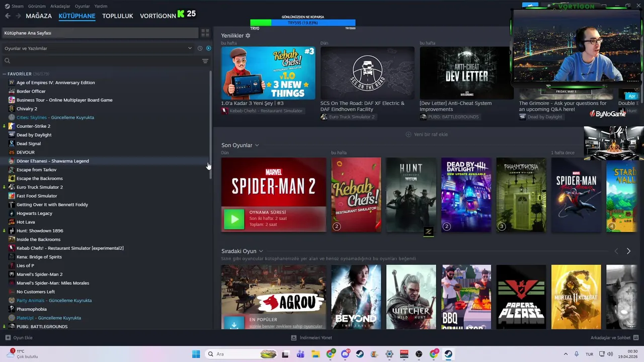
Task: Open the Beyond Two Souls game cover
Action: (x=356, y=297)
